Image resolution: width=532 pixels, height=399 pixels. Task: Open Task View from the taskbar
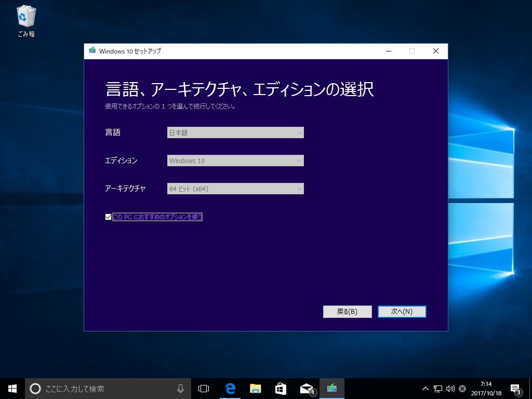tap(204, 389)
